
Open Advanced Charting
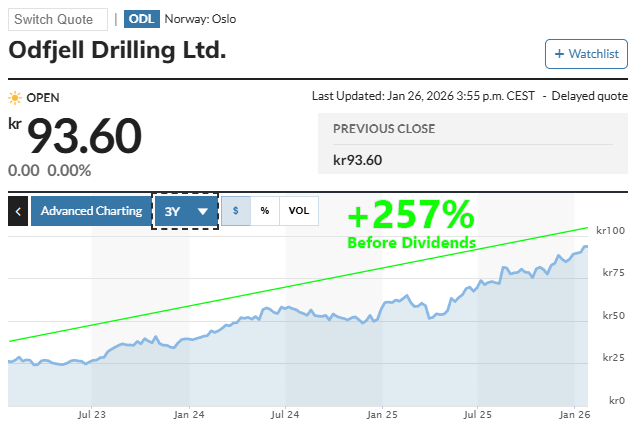(x=91, y=211)
